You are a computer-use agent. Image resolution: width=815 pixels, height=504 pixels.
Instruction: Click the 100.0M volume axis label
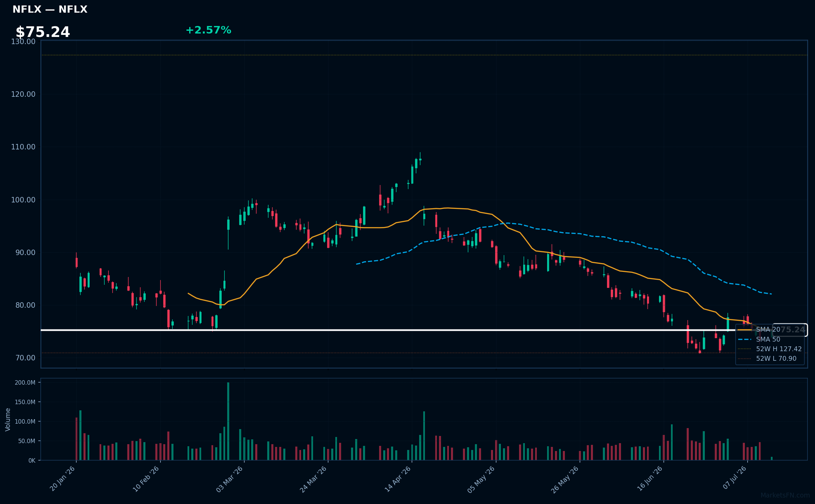coord(25,422)
